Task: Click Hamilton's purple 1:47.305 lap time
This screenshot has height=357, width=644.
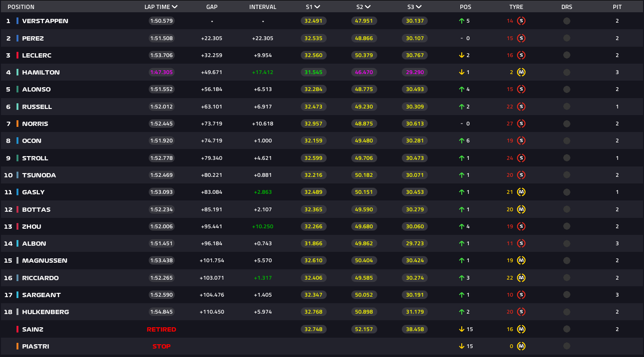Action: (x=161, y=72)
